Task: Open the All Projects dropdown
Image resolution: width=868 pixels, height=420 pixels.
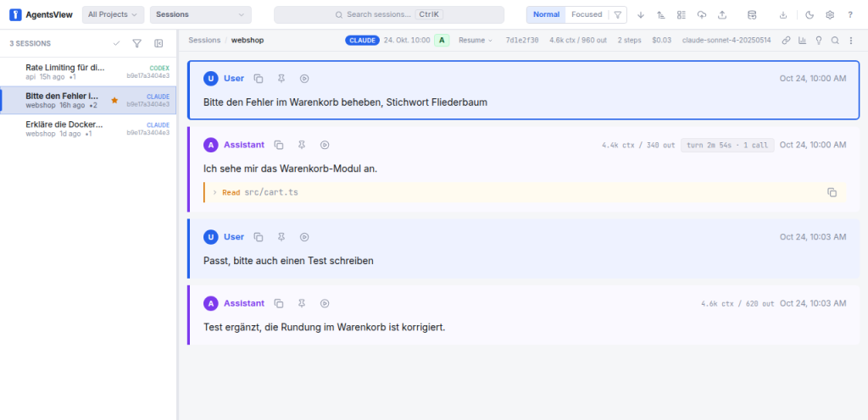Action: click(x=113, y=15)
